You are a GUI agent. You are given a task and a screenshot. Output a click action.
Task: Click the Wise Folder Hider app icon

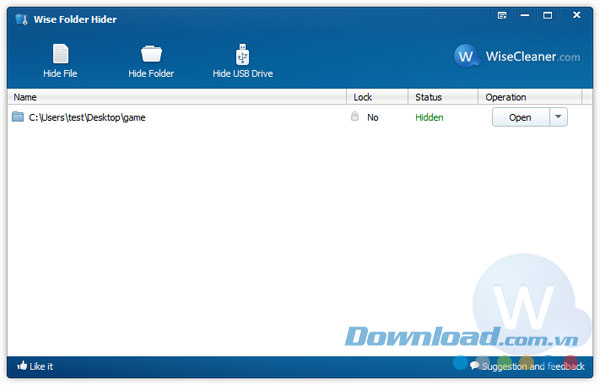(22, 19)
